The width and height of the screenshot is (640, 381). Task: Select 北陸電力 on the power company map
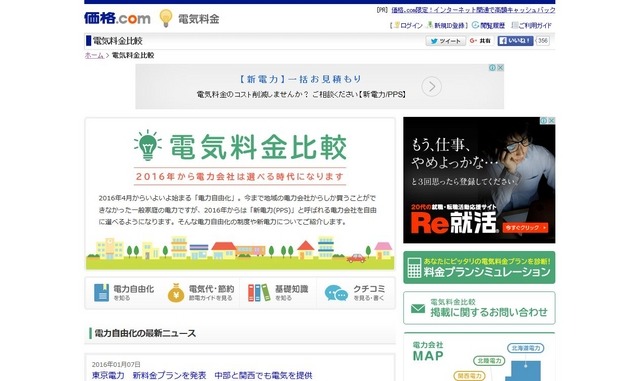click(x=489, y=361)
